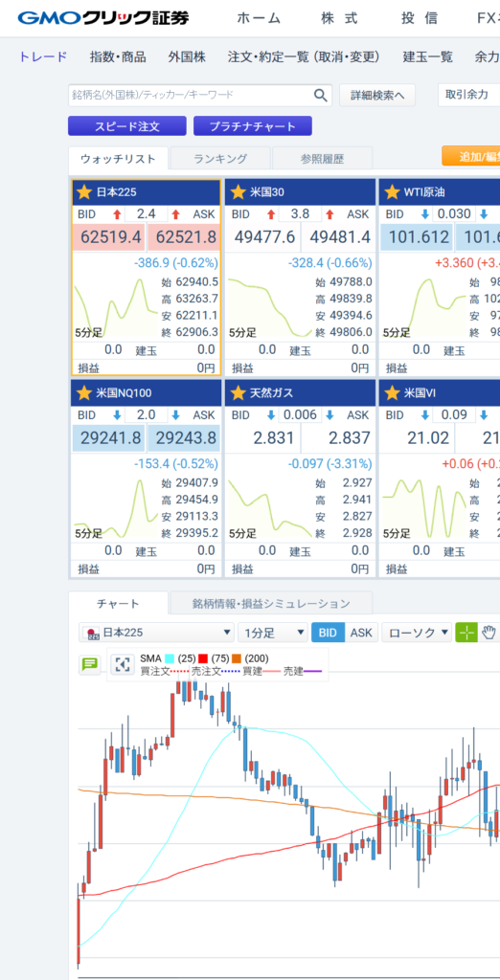The image size is (500, 980).
Task: Click the プラチナチャート button
Action: [x=252, y=126]
